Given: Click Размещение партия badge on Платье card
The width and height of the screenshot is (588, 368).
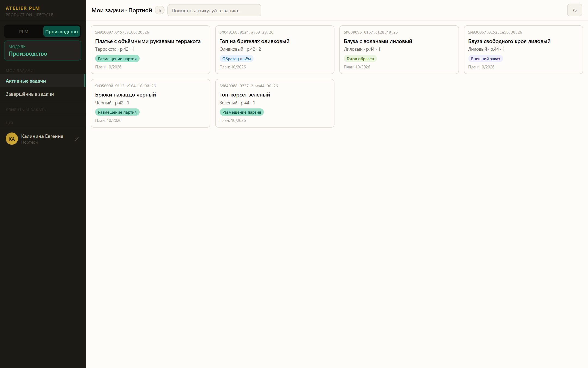Looking at the screenshot, I should [117, 59].
